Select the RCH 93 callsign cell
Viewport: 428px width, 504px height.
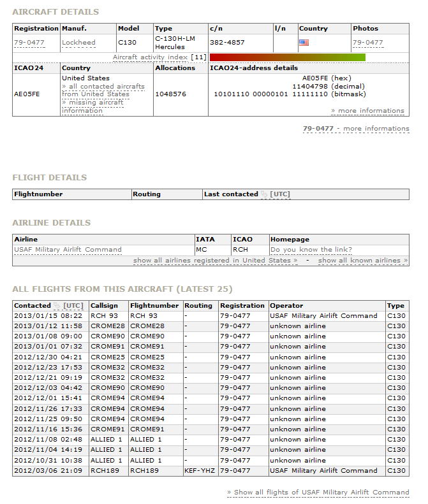coord(109,316)
